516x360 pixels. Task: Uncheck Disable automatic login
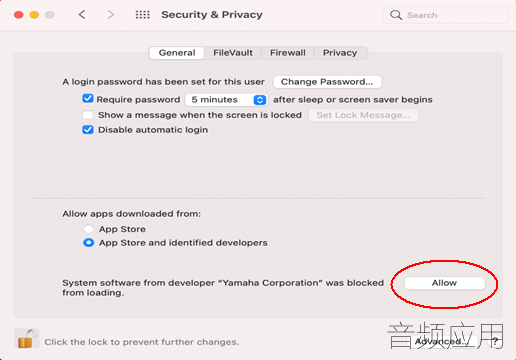click(88, 130)
